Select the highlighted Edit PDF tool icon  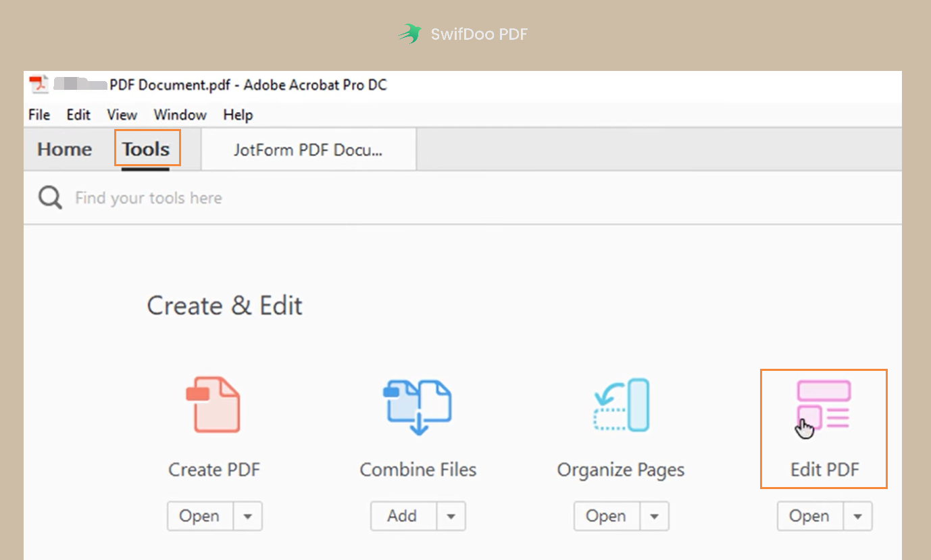point(824,404)
